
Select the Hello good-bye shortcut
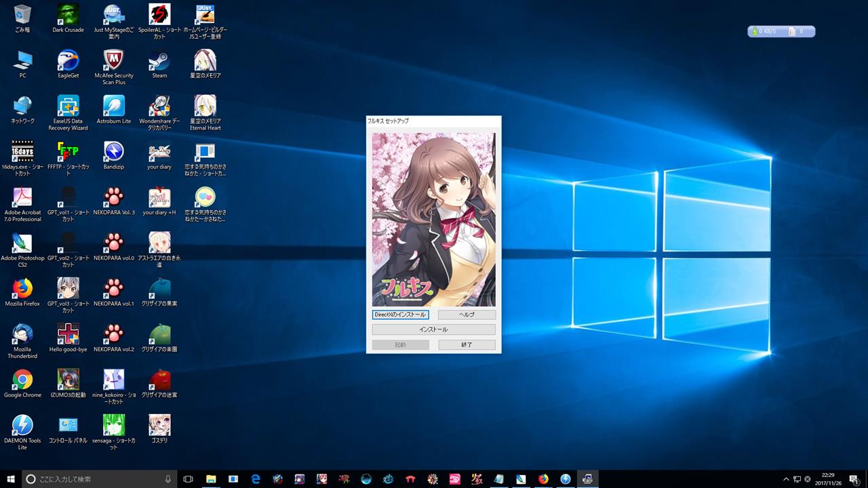(68, 338)
